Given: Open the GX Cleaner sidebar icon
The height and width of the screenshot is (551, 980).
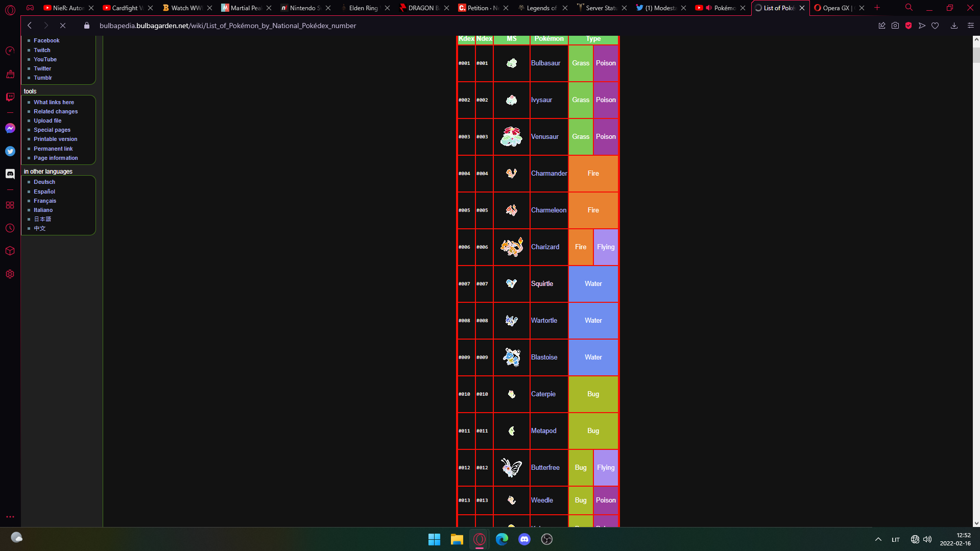Looking at the screenshot, I should click(10, 74).
